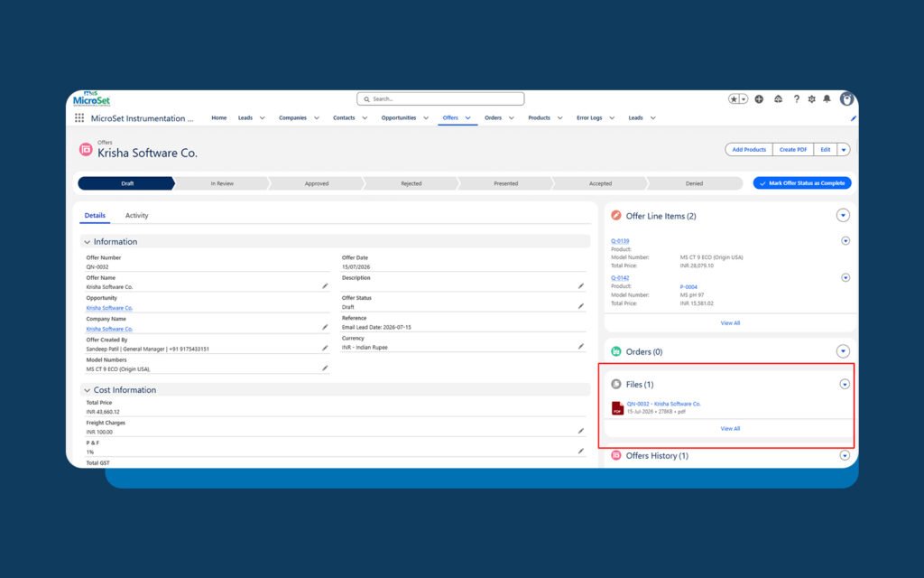Expand the Opportunities nav chevron

click(x=426, y=118)
